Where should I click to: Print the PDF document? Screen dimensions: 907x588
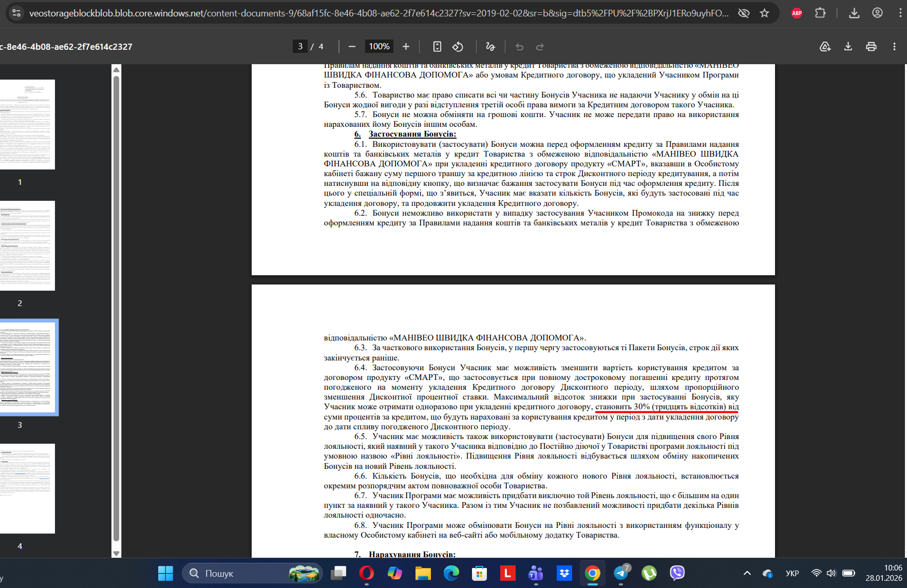tap(871, 47)
